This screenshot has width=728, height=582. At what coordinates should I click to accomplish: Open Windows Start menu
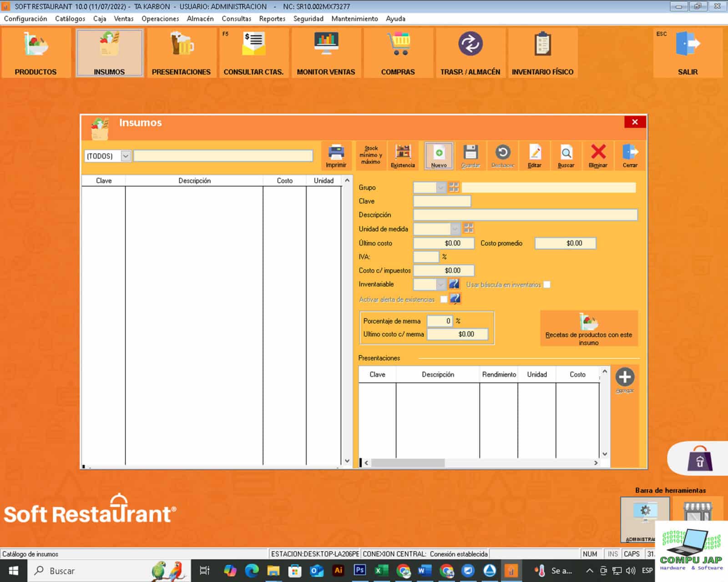[x=14, y=571]
